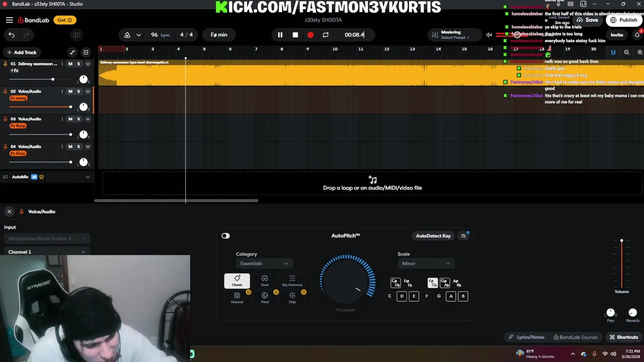This screenshot has height=362, width=644.
Task: Click the track height icon beside Add Track
Action: click(x=86, y=52)
